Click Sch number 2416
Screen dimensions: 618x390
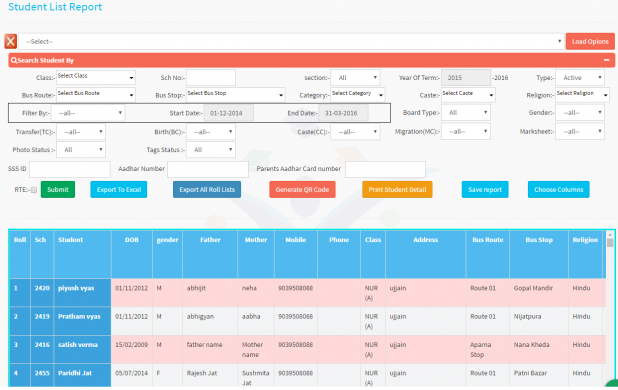coord(42,345)
